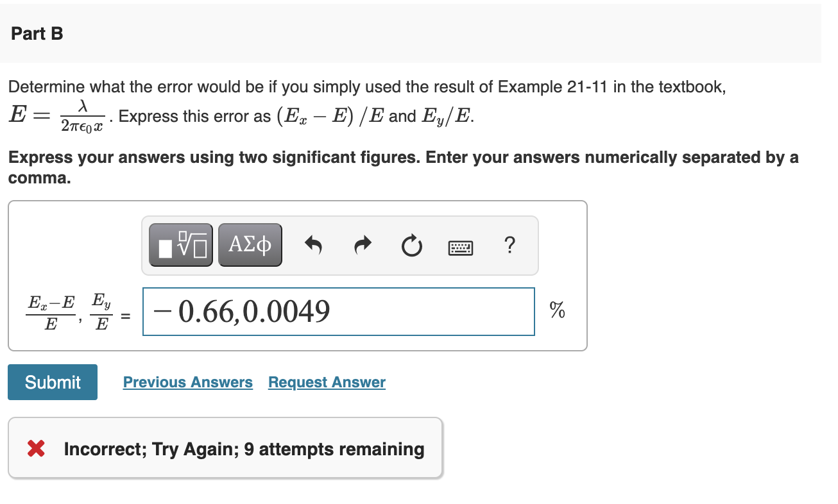This screenshot has width=838, height=504.
Task: Click the incorrect feedback message box
Action: click(224, 448)
